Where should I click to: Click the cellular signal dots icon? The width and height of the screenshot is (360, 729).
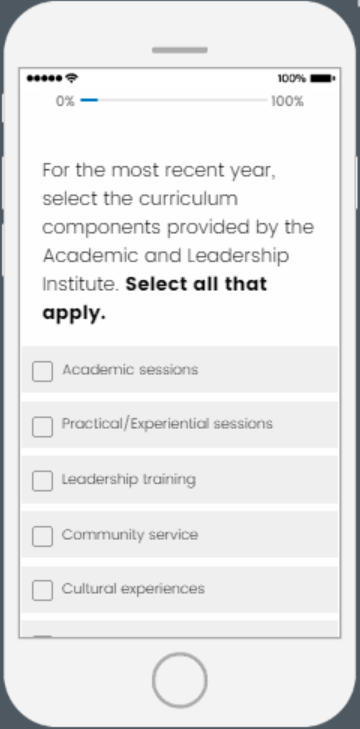click(x=45, y=78)
